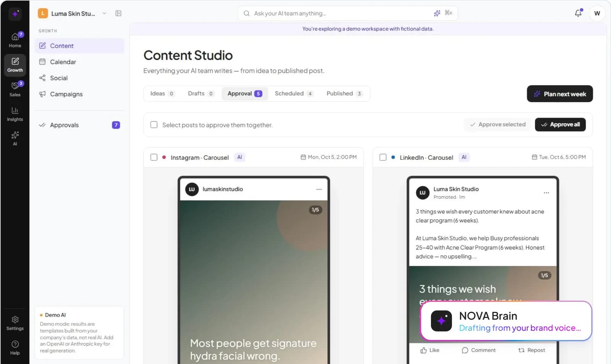Switch to the Scheduled tab
Viewport: 611px width, 364px height.
coord(294,93)
